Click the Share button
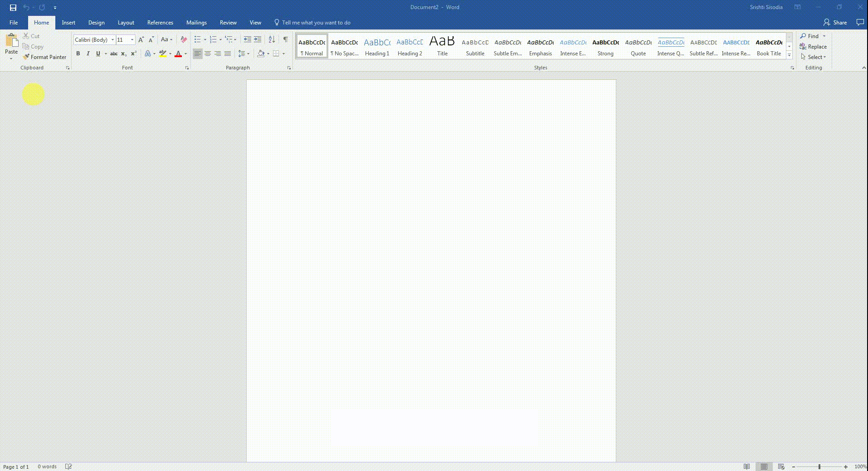The height and width of the screenshot is (471, 868). 835,23
